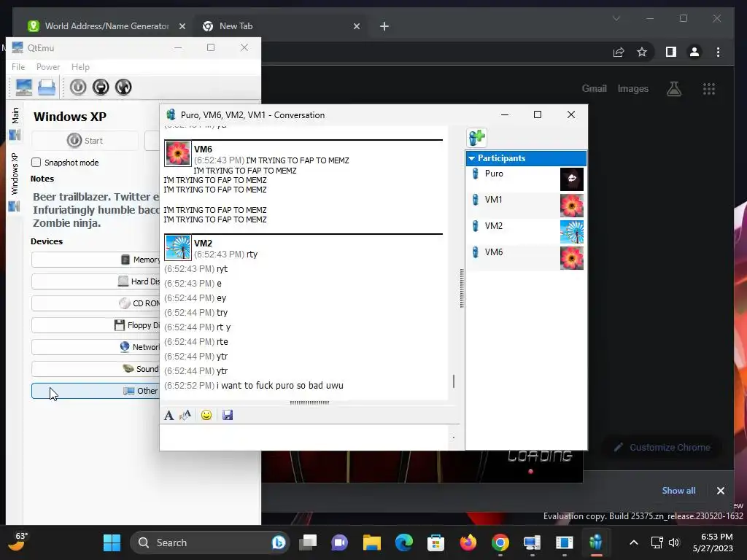Open the Help menu in QtEmu

pyautogui.click(x=80, y=67)
